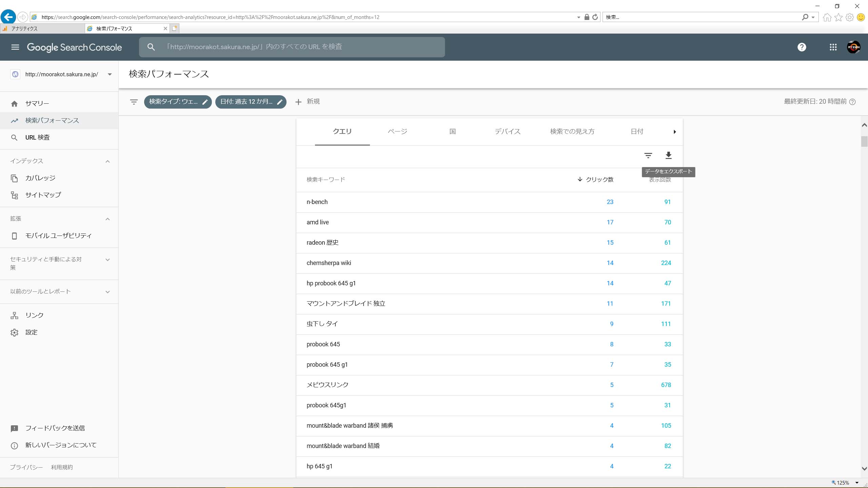Open 利用規約 link
This screenshot has width=868, height=488.
pos(62,467)
